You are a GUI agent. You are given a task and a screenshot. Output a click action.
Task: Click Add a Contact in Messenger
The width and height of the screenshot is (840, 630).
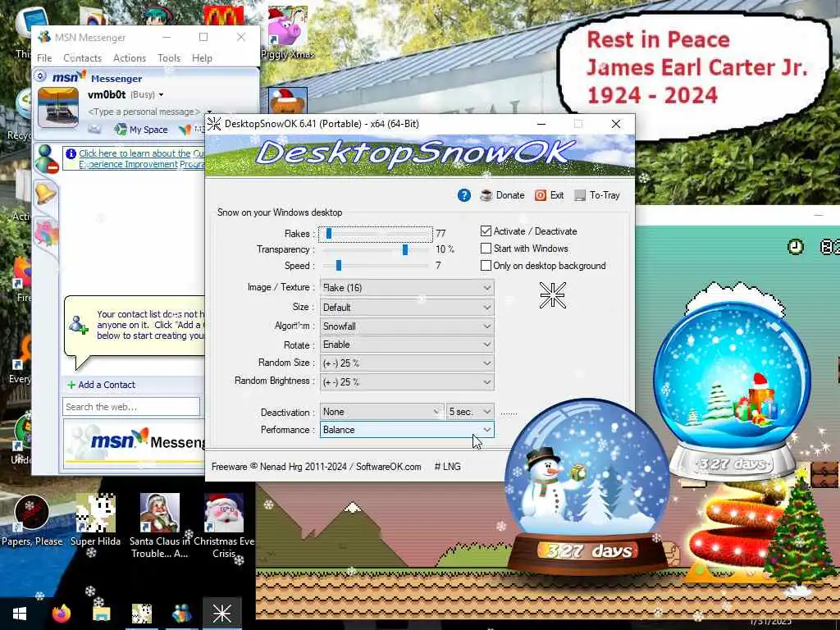(x=101, y=385)
